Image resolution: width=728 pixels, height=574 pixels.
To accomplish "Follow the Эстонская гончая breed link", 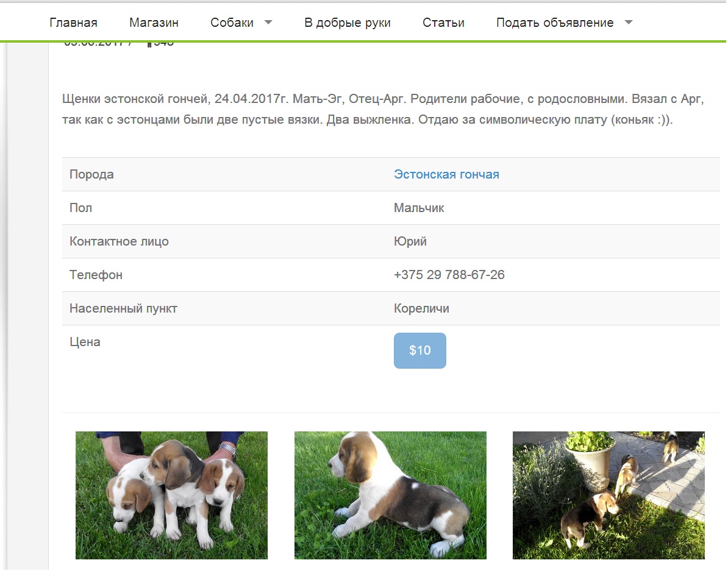I will pos(446,174).
